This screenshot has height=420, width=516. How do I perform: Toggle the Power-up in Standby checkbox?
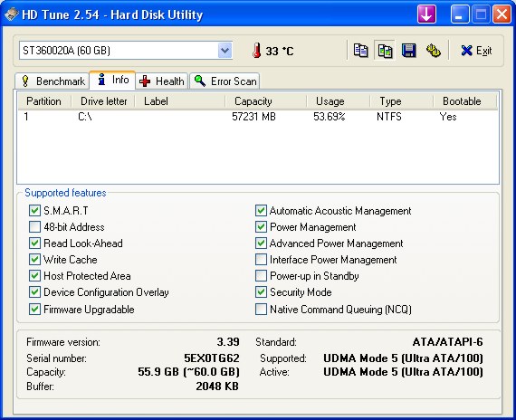[x=261, y=276]
